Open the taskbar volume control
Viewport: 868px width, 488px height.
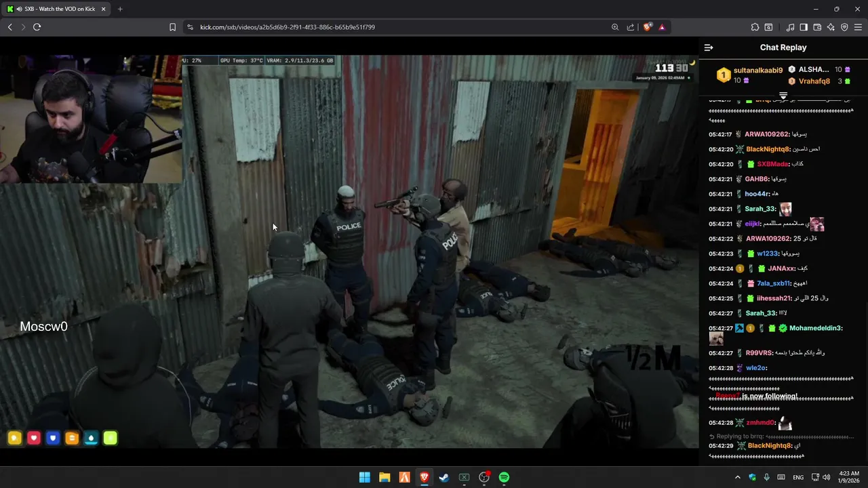tap(827, 477)
